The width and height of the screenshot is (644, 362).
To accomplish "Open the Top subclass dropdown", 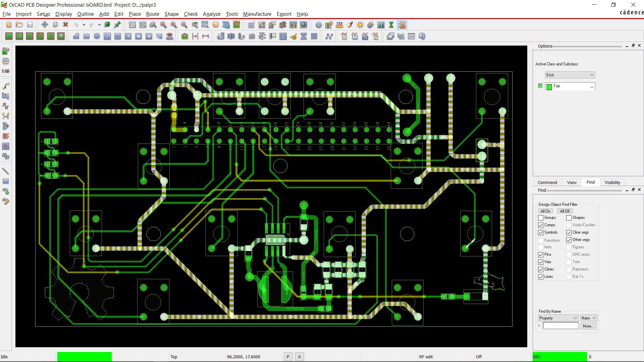I will 570,86.
